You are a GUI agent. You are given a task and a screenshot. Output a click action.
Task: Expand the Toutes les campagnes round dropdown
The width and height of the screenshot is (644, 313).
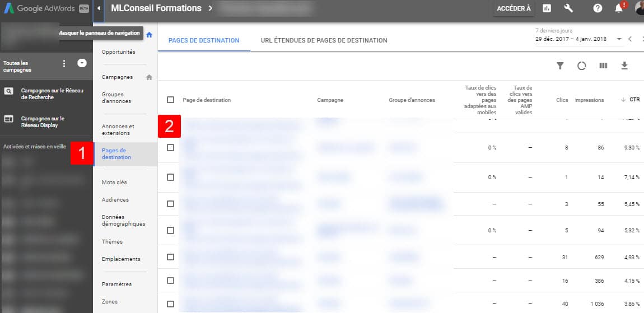pos(82,63)
